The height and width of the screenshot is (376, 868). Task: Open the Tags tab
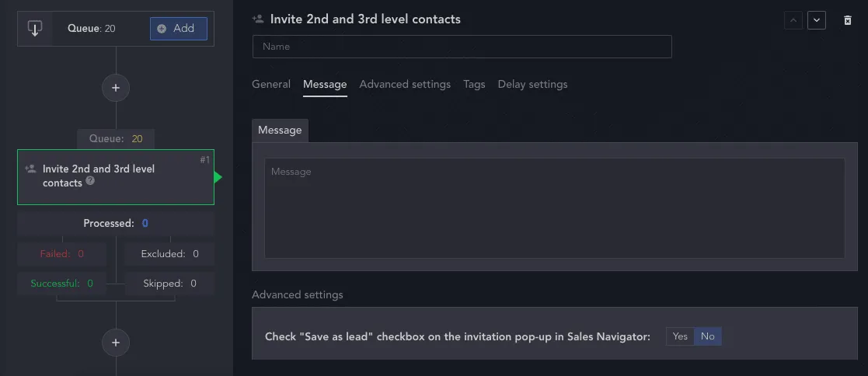coord(475,84)
